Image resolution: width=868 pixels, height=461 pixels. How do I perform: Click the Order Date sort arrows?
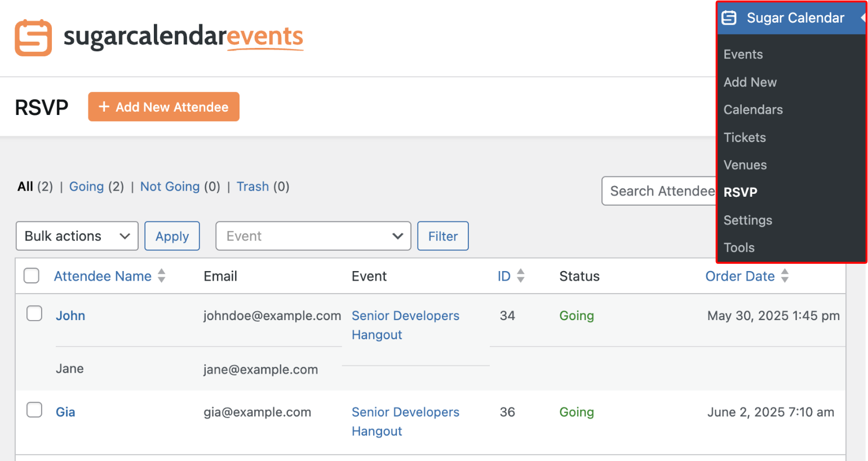click(785, 276)
